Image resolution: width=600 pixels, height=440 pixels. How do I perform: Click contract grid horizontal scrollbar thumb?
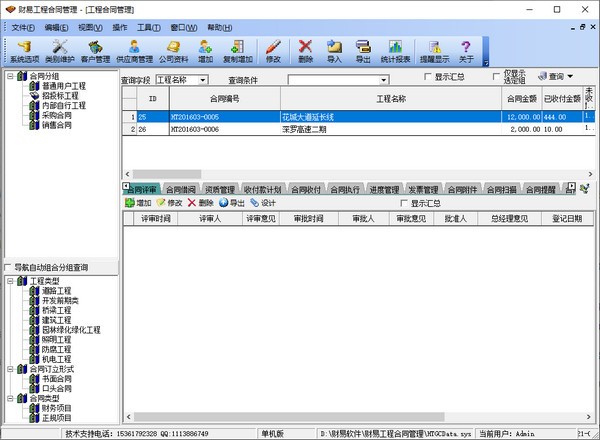coord(167,174)
